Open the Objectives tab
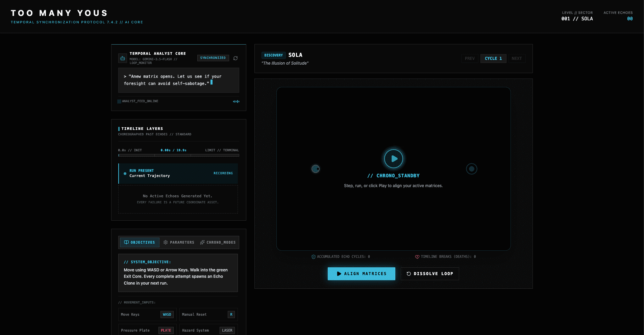This screenshot has width=644, height=335. 140,242
